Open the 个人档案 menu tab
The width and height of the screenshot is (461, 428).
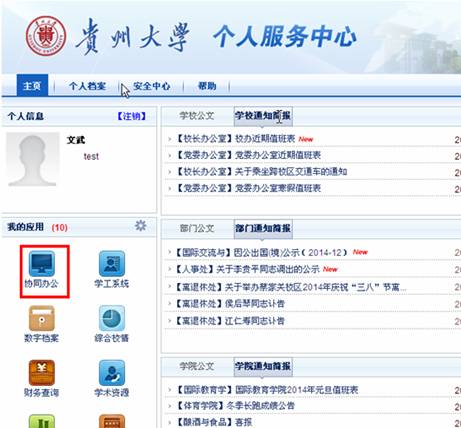87,86
